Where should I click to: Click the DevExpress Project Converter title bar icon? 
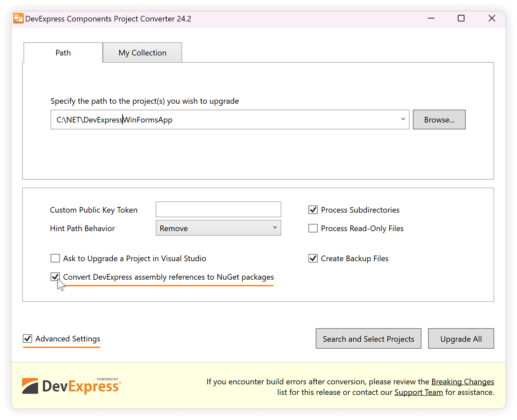(x=18, y=18)
